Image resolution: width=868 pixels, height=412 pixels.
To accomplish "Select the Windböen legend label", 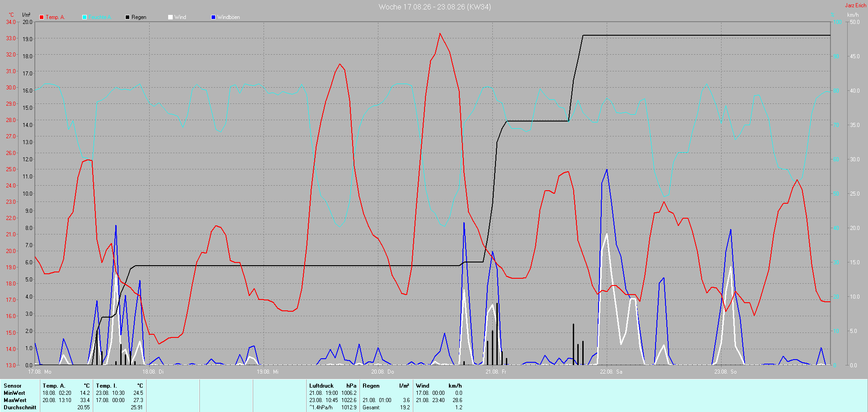I will click(x=228, y=17).
